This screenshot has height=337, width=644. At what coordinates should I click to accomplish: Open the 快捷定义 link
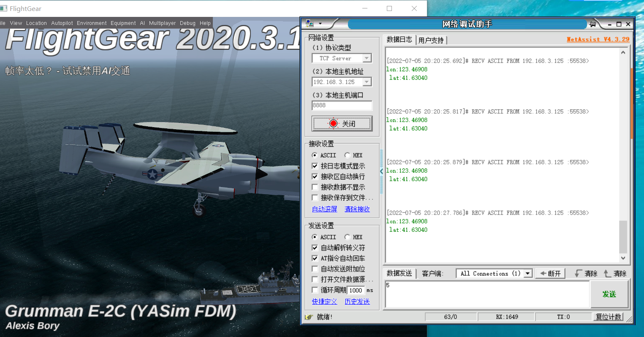coord(324,301)
